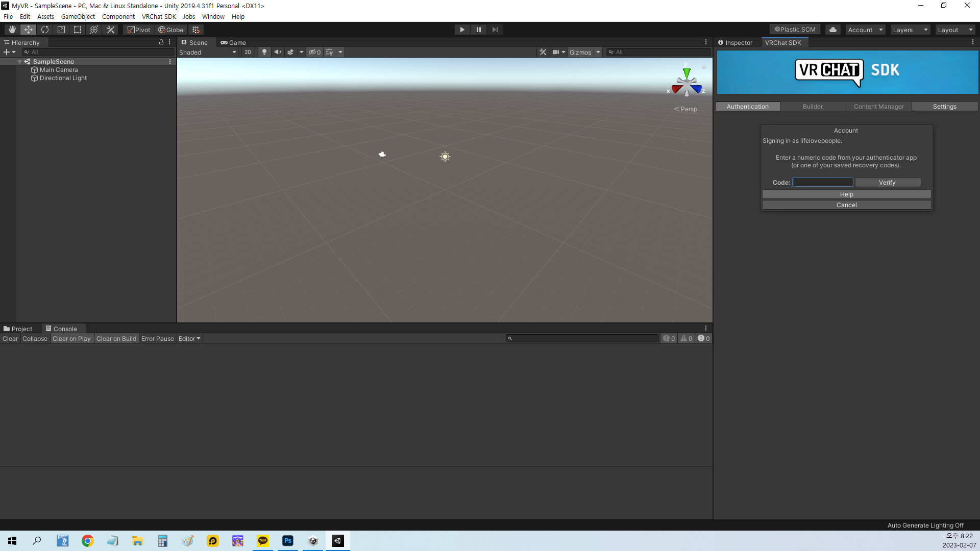The image size is (980, 551).
Task: Open the Account dropdown
Action: coord(865,30)
